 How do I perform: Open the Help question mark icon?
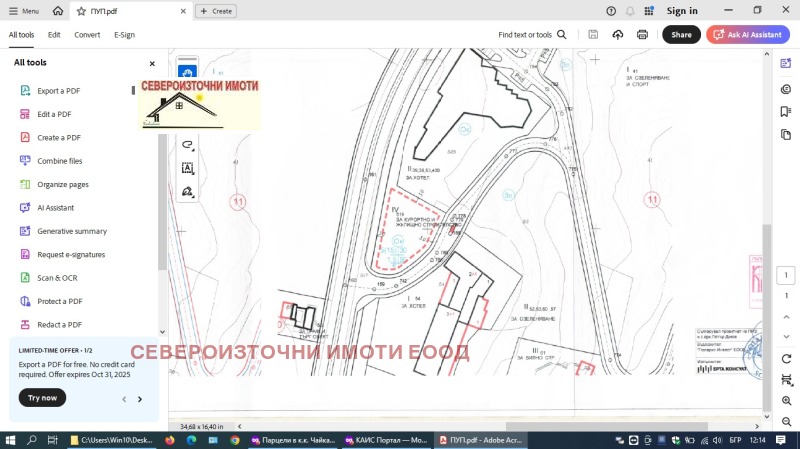tap(611, 11)
